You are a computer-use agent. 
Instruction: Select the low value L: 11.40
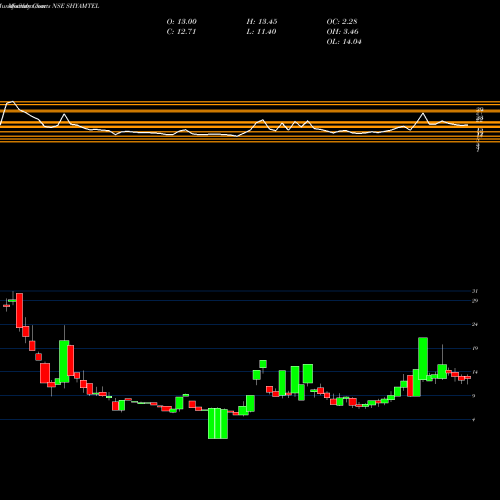point(261,32)
